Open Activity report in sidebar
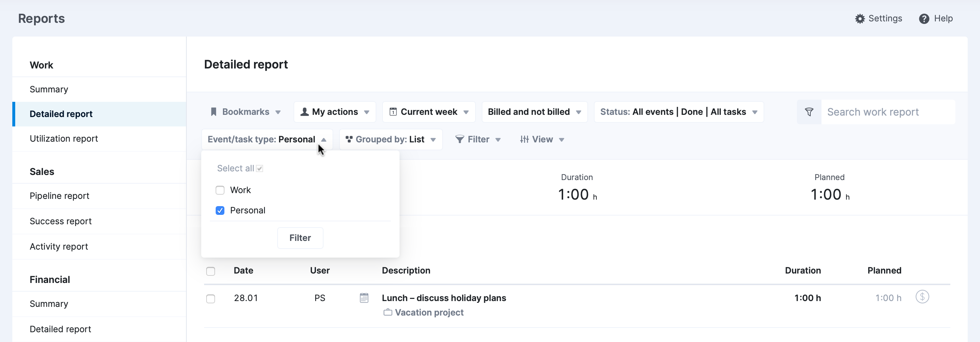 99,246
